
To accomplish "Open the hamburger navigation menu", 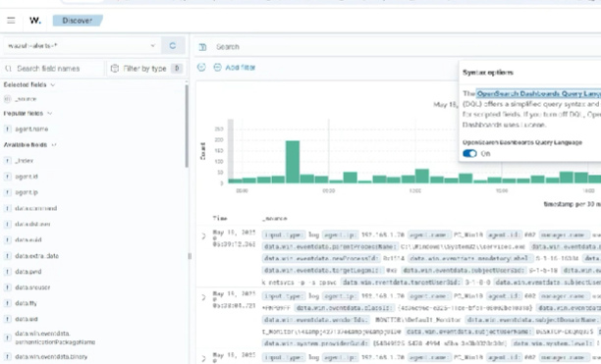I will point(11,21).
